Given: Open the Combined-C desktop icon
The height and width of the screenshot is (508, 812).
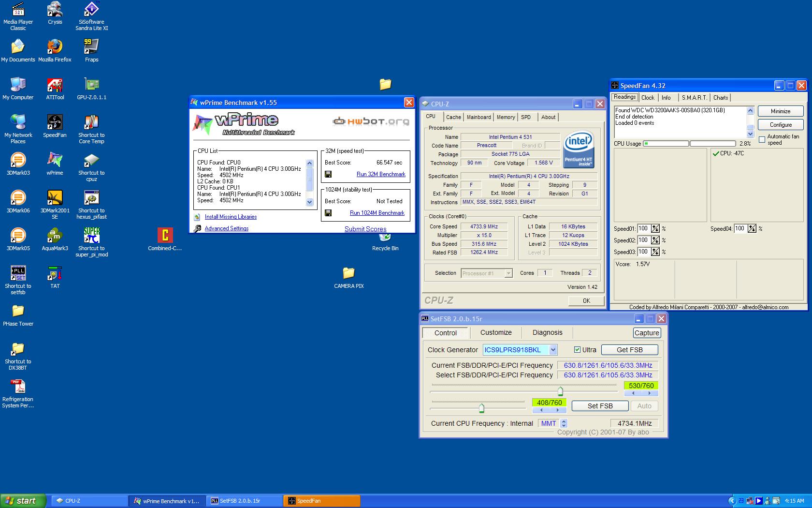Looking at the screenshot, I should [x=165, y=239].
